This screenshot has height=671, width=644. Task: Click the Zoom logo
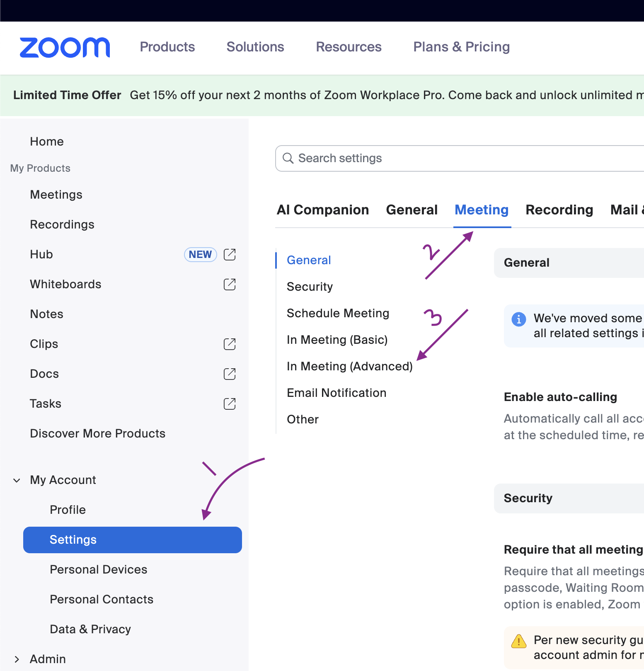[65, 47]
